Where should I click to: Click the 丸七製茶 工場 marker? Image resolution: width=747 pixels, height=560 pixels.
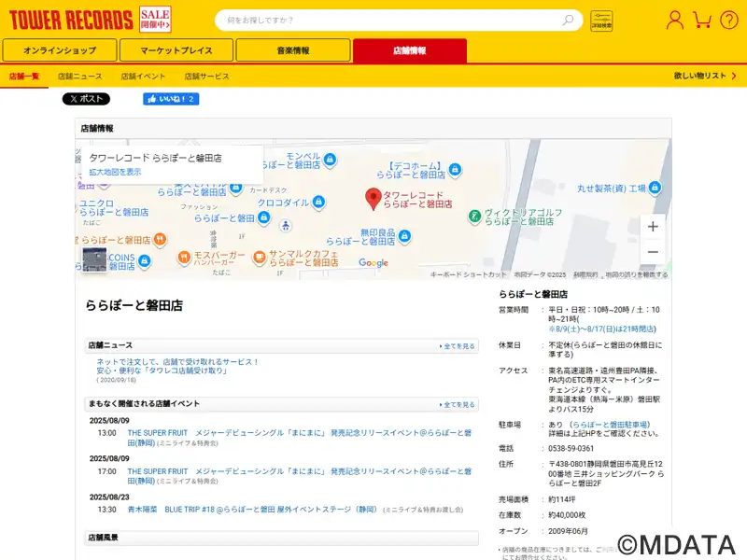pyautogui.click(x=655, y=188)
